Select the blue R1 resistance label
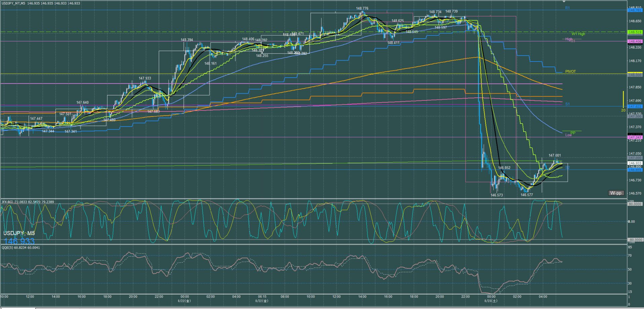The height and width of the screenshot is (309, 644). [x=567, y=8]
